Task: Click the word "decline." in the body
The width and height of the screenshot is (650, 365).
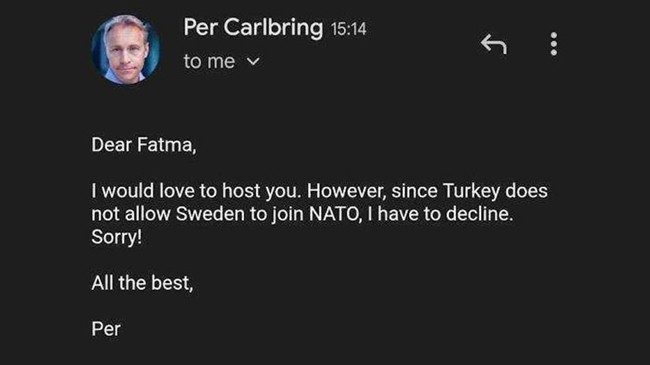Action: [480, 214]
